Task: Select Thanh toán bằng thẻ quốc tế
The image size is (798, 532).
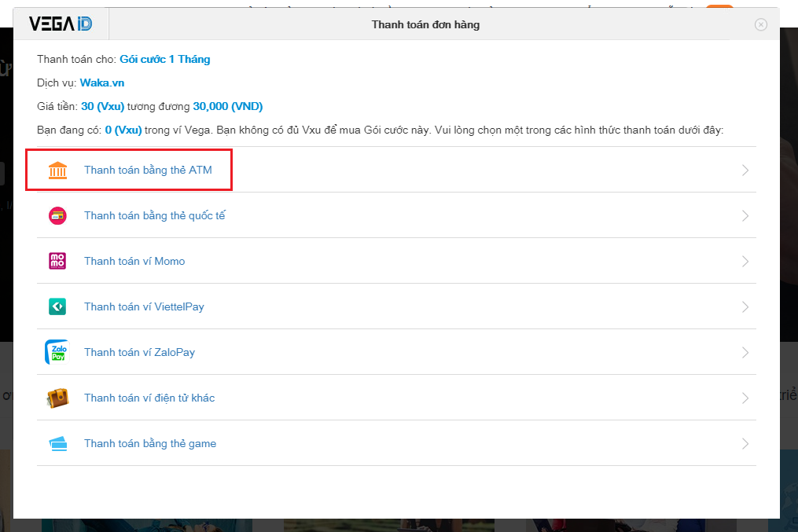Action: (x=155, y=216)
